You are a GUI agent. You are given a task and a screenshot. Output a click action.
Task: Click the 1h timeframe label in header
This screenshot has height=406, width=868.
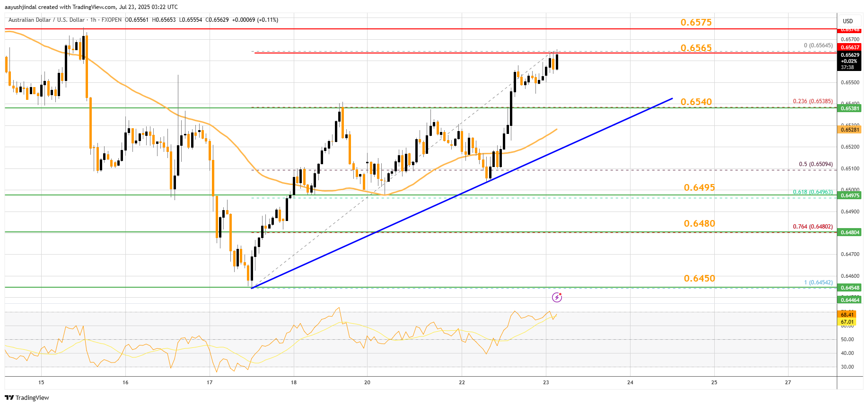pos(93,20)
